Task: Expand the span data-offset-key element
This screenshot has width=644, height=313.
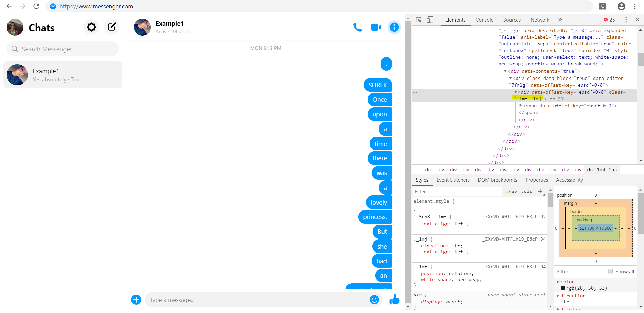Action: point(521,106)
